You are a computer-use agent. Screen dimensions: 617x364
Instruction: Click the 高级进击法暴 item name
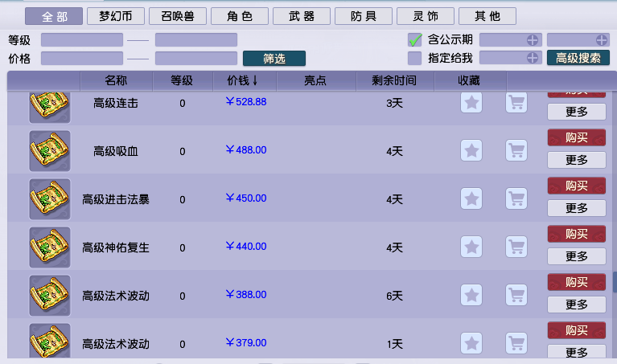click(116, 199)
